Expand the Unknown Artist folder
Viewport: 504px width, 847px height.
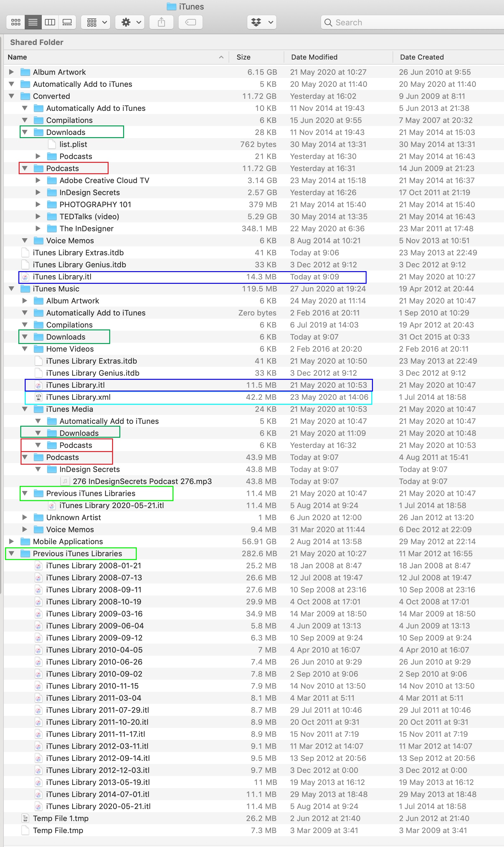pyautogui.click(x=25, y=518)
